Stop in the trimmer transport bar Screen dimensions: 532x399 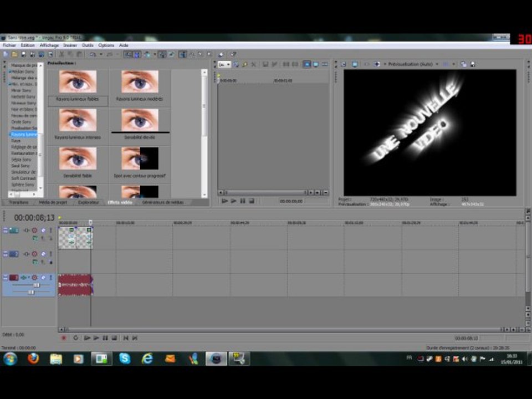tap(252, 201)
